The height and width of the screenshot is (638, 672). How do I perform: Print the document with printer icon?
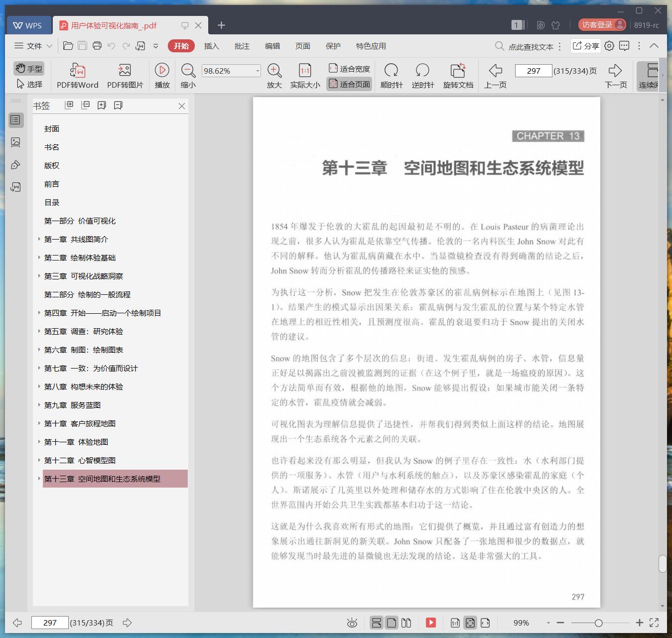(97, 46)
